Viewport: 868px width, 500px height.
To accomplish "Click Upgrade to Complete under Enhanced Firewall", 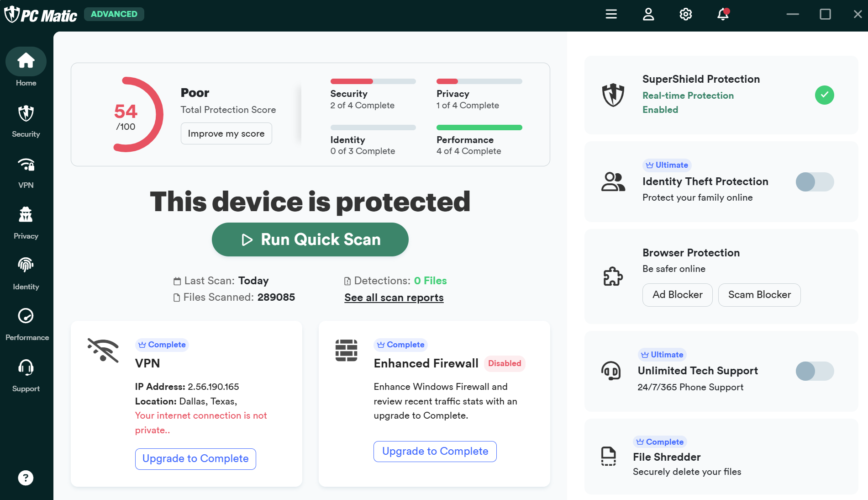I will pos(435,452).
